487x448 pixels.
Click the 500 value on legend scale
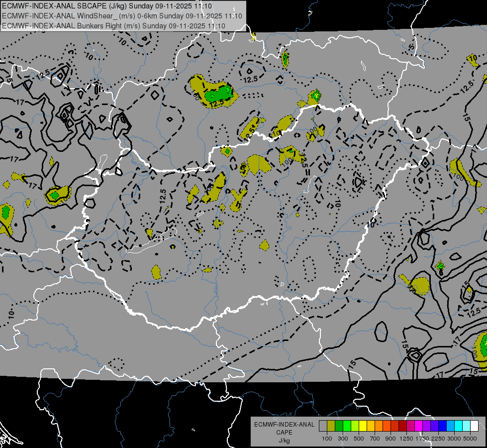[x=359, y=439]
